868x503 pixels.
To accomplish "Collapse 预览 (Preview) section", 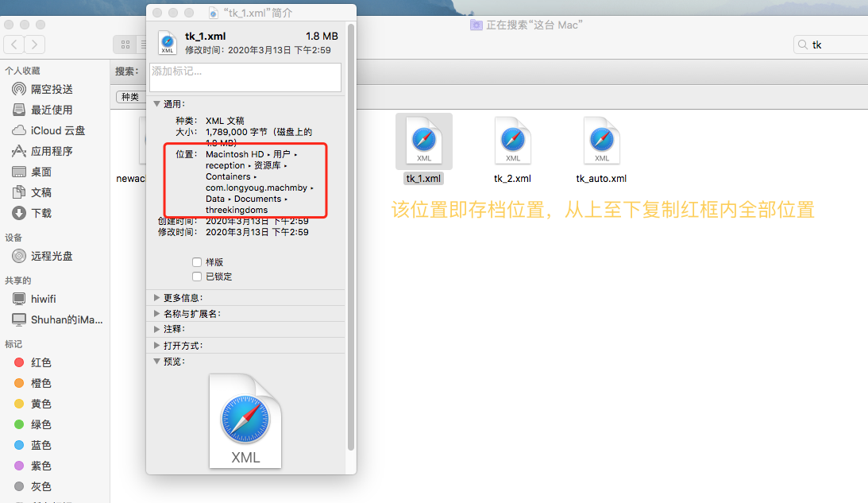I will point(156,362).
